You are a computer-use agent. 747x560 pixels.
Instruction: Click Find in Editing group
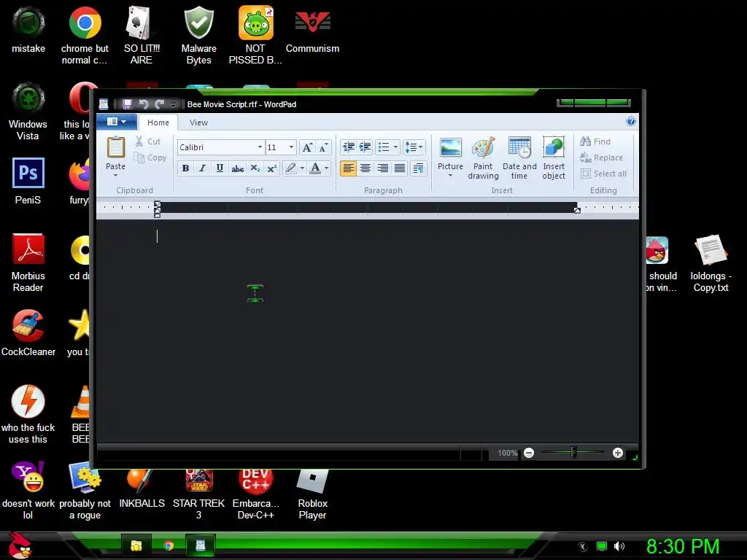coord(595,141)
